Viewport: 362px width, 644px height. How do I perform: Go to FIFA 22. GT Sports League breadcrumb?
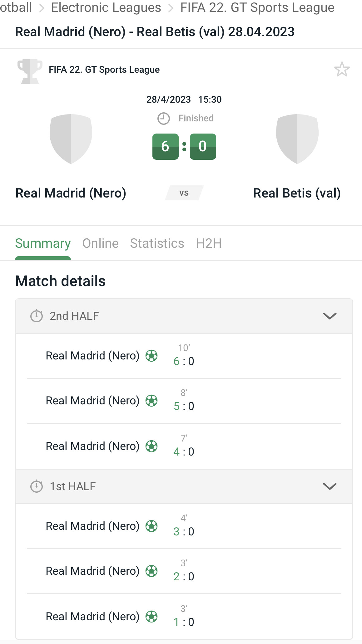(257, 7)
